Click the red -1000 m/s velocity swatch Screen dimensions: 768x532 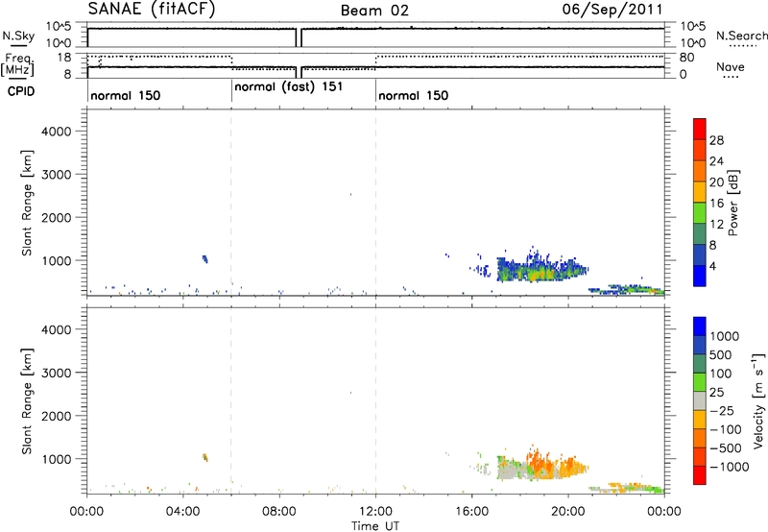point(700,475)
